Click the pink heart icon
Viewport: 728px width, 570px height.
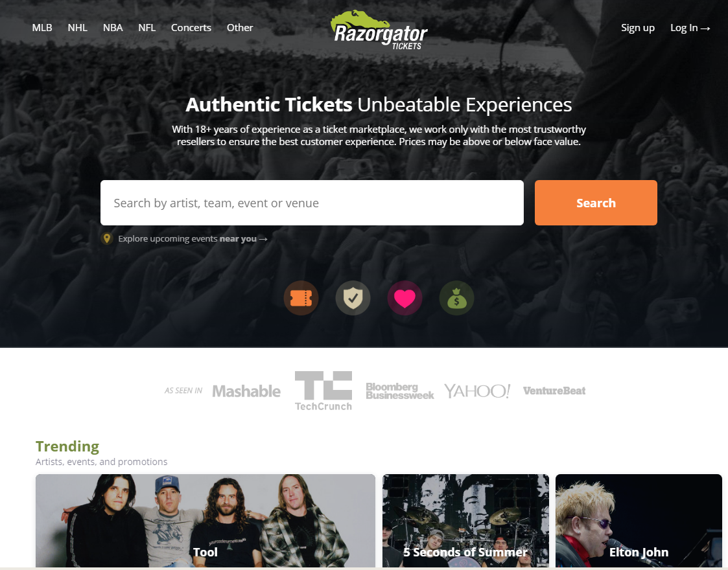point(405,298)
